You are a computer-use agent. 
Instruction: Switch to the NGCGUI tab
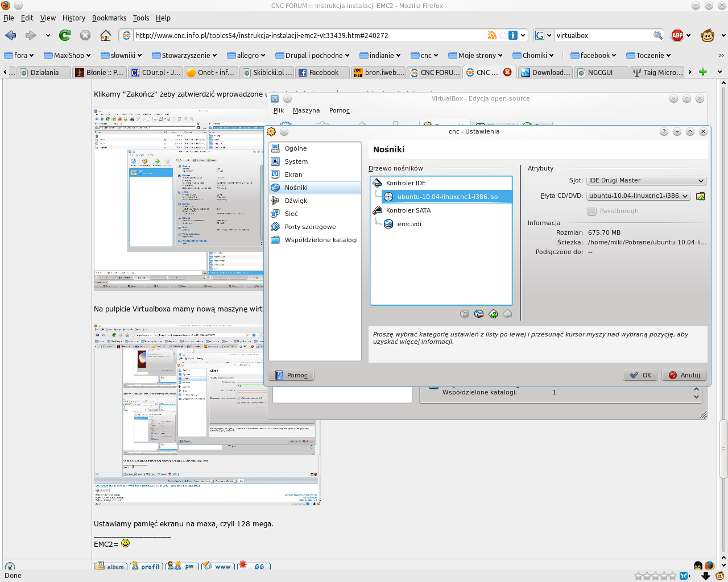pyautogui.click(x=601, y=72)
